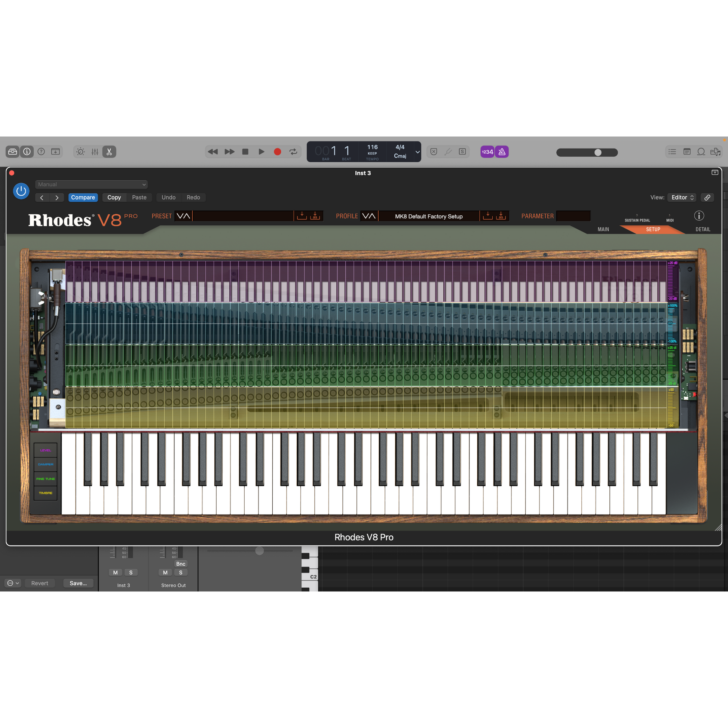Expand the View Editor dropdown
728x728 pixels.
(682, 198)
